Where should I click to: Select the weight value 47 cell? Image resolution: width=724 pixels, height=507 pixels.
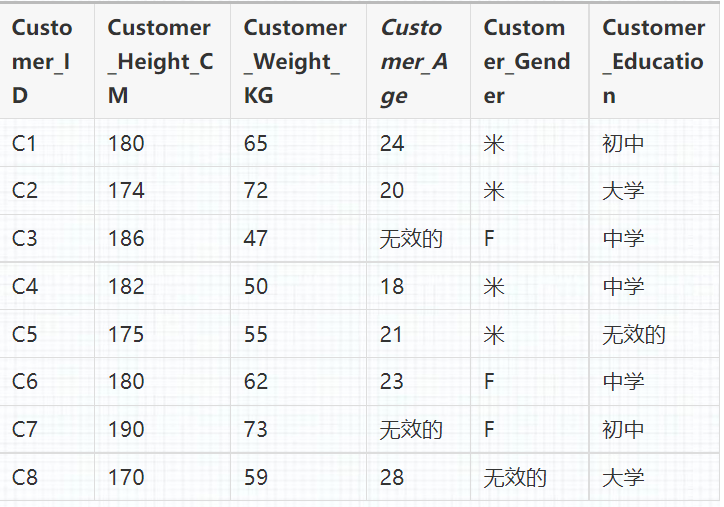tap(256, 239)
